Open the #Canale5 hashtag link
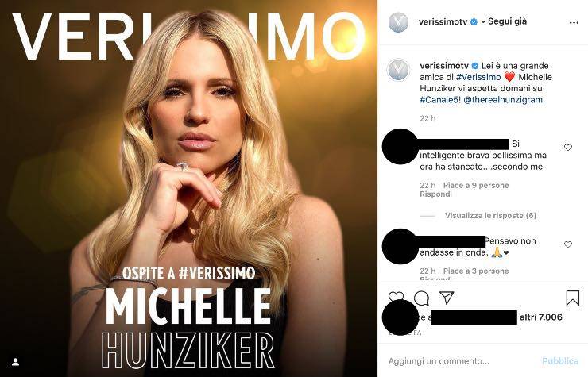 pos(440,102)
